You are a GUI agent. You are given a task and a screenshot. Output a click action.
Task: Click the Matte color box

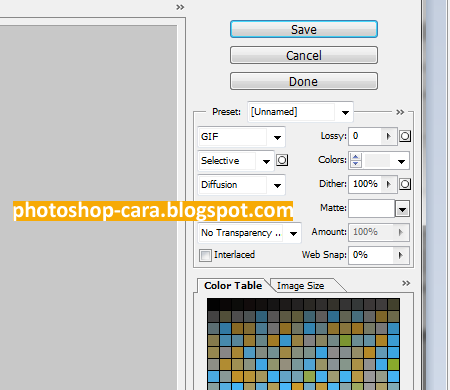click(x=372, y=209)
